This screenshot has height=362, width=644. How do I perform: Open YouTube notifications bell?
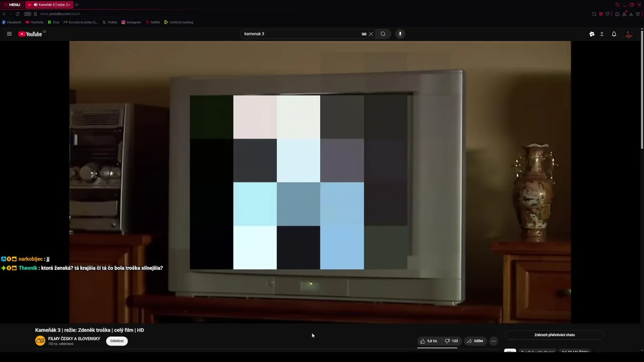point(614,34)
